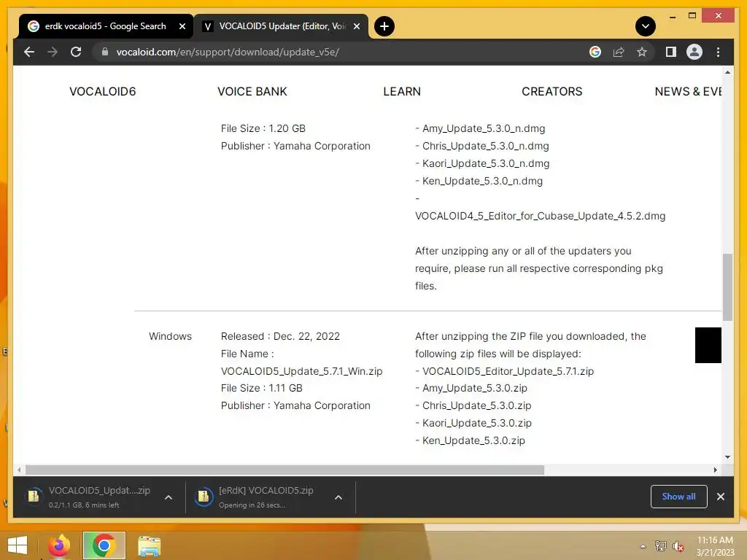Open the Chrome side panel
Screen dimensions: 747x560
click(x=671, y=52)
